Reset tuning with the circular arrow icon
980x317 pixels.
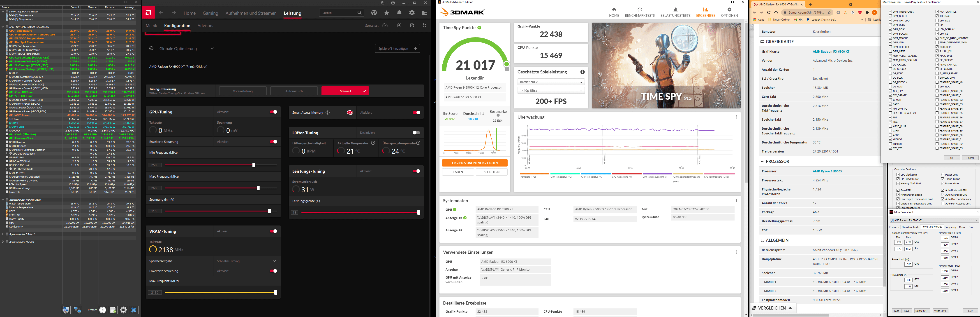point(425,26)
